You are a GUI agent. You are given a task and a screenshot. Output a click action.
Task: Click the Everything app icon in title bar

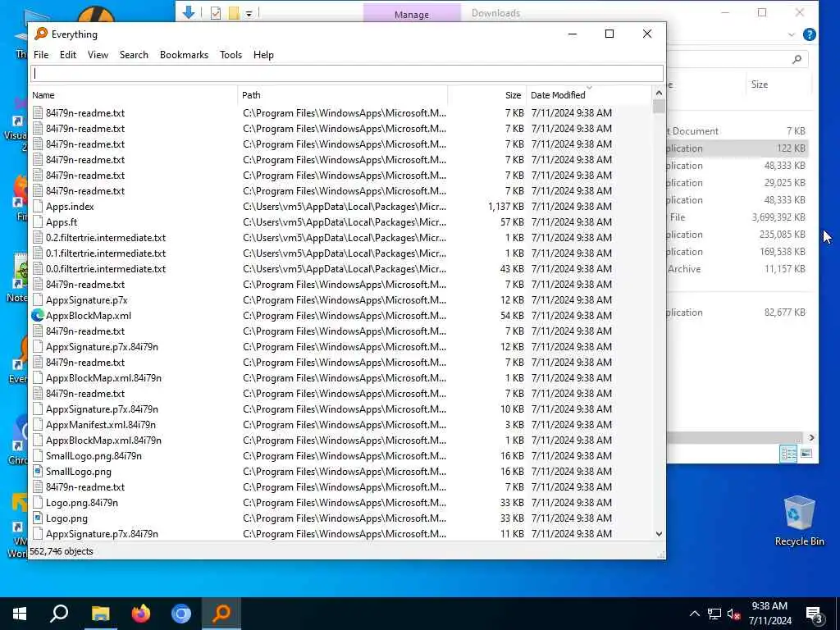tap(41, 34)
